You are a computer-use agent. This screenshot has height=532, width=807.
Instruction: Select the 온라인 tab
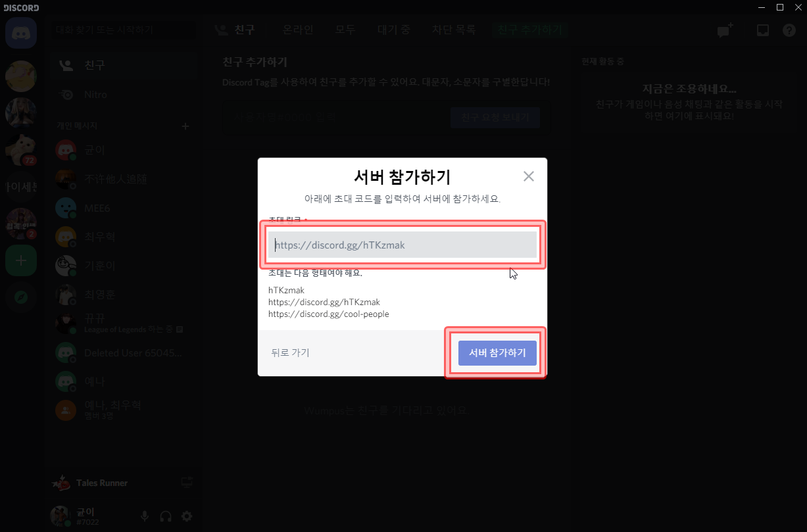pyautogui.click(x=298, y=30)
